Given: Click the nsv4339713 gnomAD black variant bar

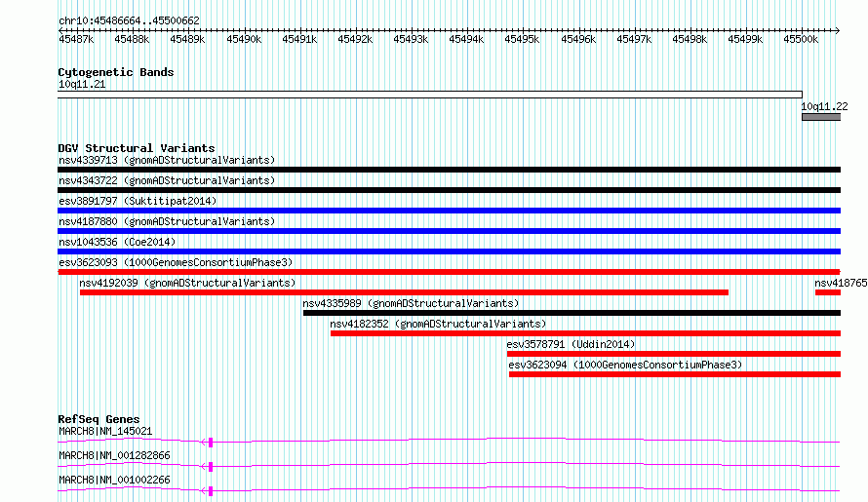Looking at the screenshot, I should click(449, 170).
